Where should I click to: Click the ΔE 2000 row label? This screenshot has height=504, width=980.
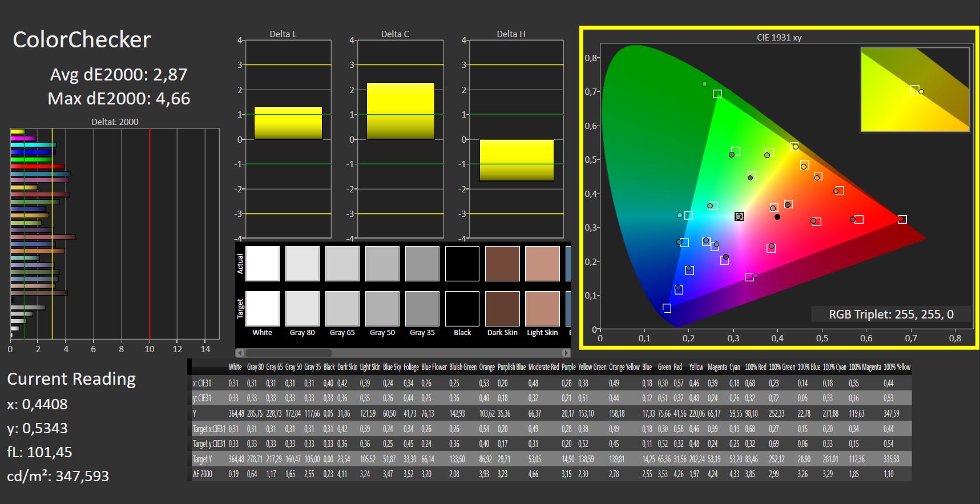202,474
